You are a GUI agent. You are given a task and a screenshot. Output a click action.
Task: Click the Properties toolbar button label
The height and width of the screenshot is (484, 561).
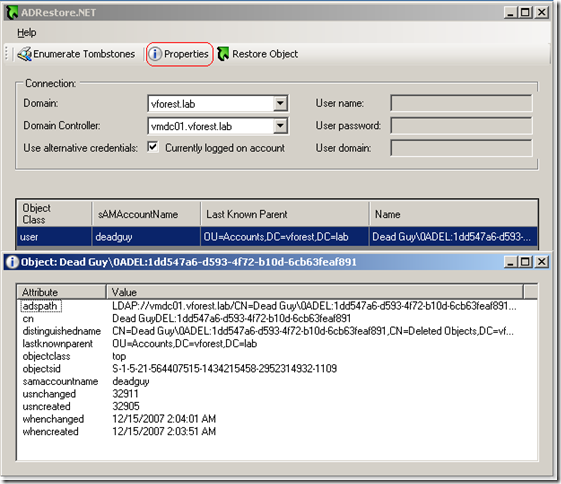pyautogui.click(x=186, y=54)
